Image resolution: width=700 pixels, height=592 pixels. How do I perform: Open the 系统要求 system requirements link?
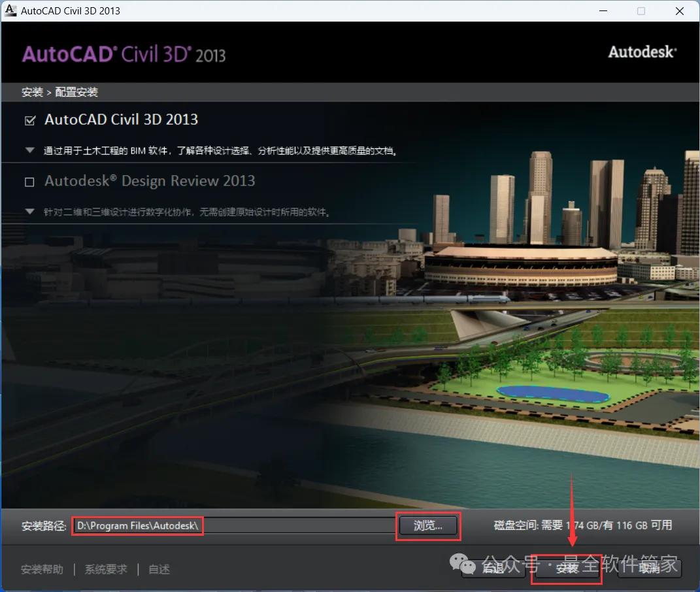pos(106,569)
